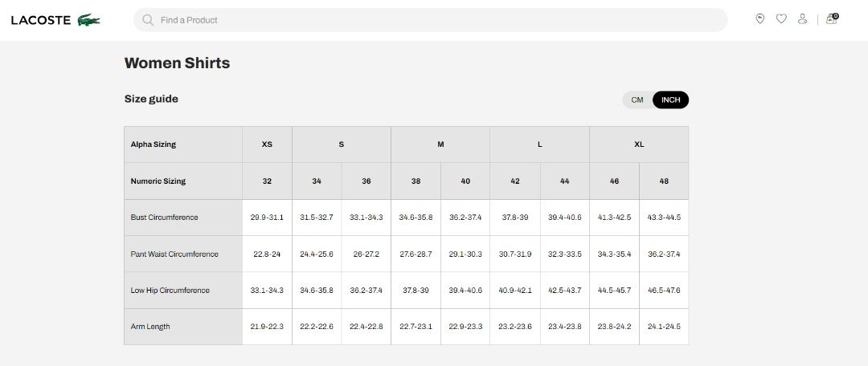
Task: Switch size guide to CM units
Action: (x=637, y=100)
